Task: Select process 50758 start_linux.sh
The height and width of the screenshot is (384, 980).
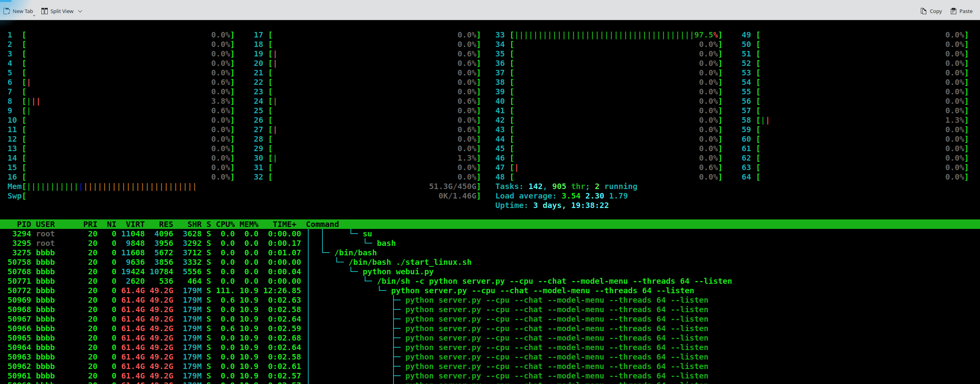Action: tap(490, 262)
